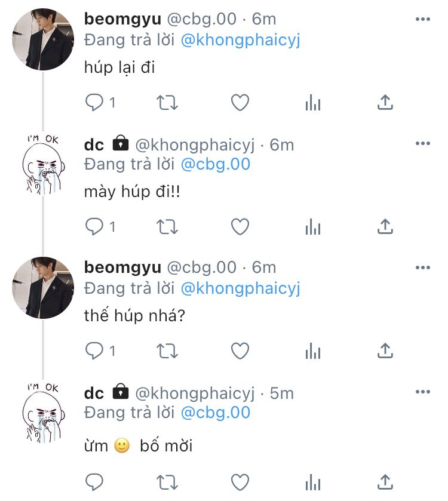Reply to the "ừm bố mời" tweet
448x501 pixels.
click(x=94, y=482)
